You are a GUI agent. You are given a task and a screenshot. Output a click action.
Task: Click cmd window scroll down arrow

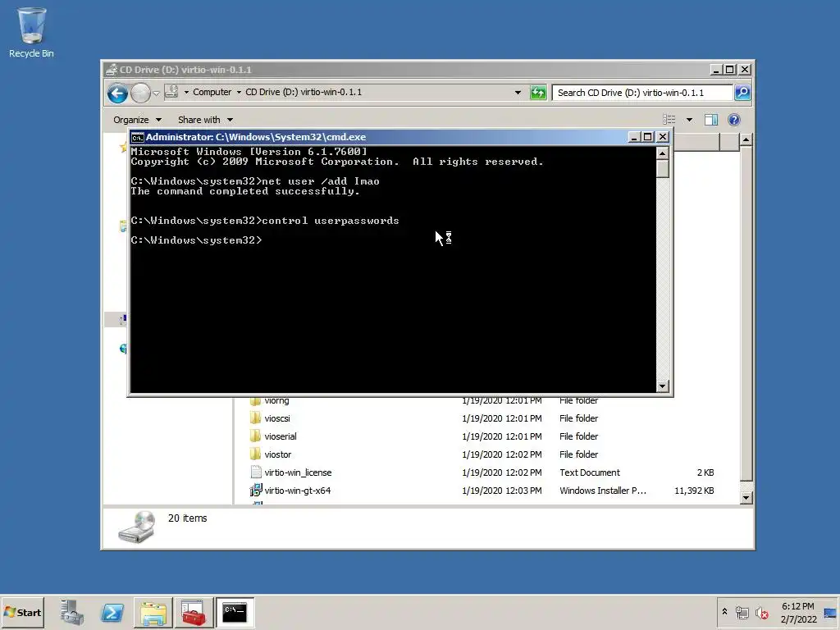pos(662,386)
